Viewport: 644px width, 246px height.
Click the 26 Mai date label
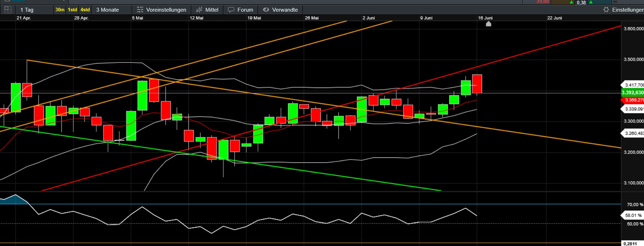click(312, 18)
